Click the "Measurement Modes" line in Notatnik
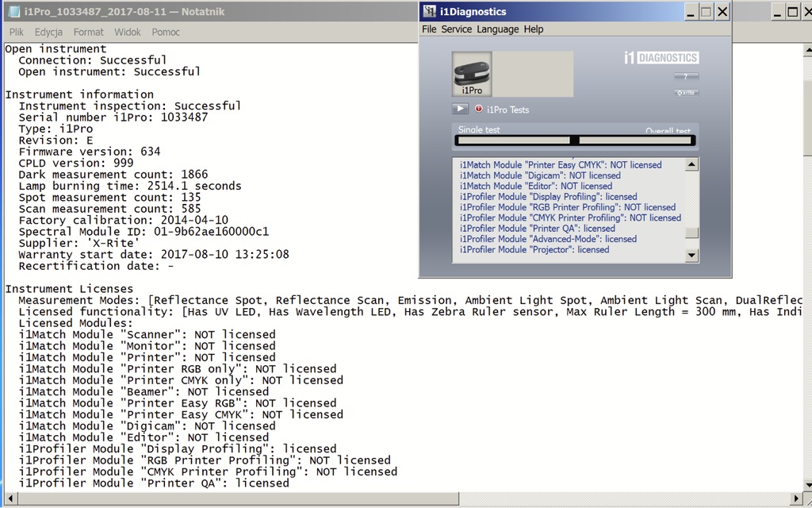 pos(410,300)
